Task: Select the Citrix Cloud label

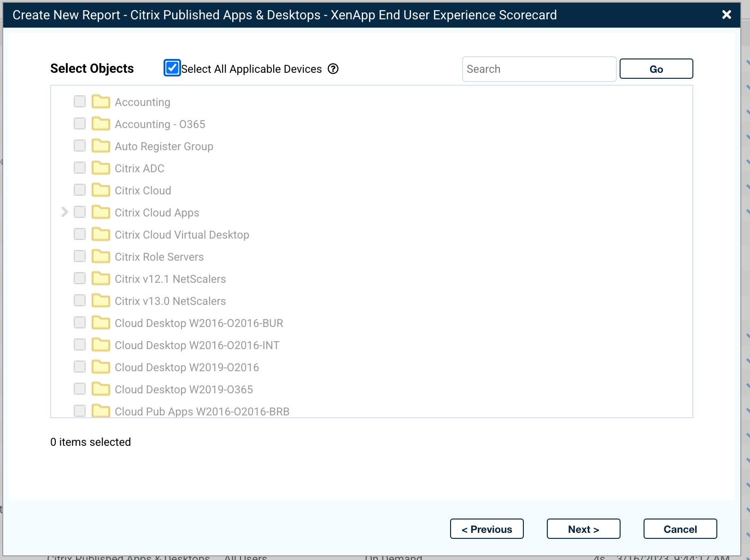Action: pos(143,191)
